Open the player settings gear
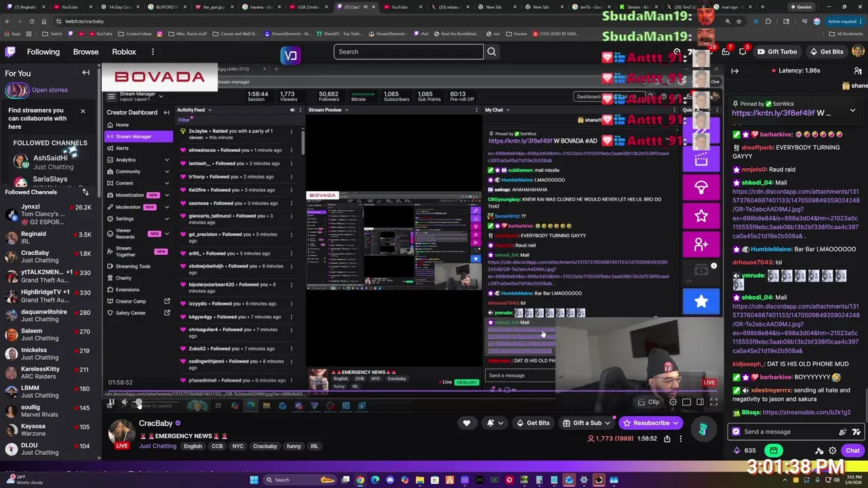This screenshot has width=868, height=488. click(x=673, y=402)
